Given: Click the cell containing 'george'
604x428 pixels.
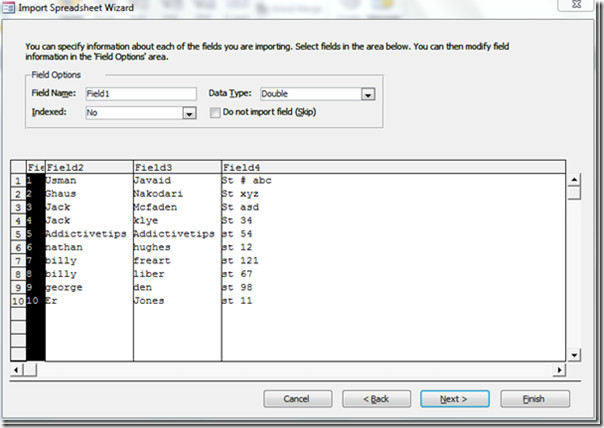Looking at the screenshot, I should 89,287.
